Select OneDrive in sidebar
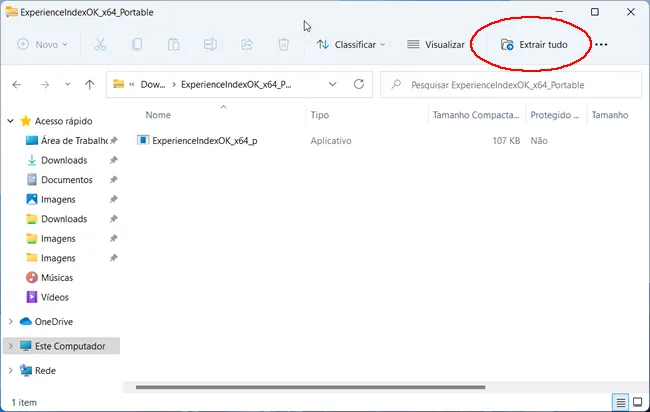Image resolution: width=650 pixels, height=412 pixels. pyautogui.click(x=53, y=322)
